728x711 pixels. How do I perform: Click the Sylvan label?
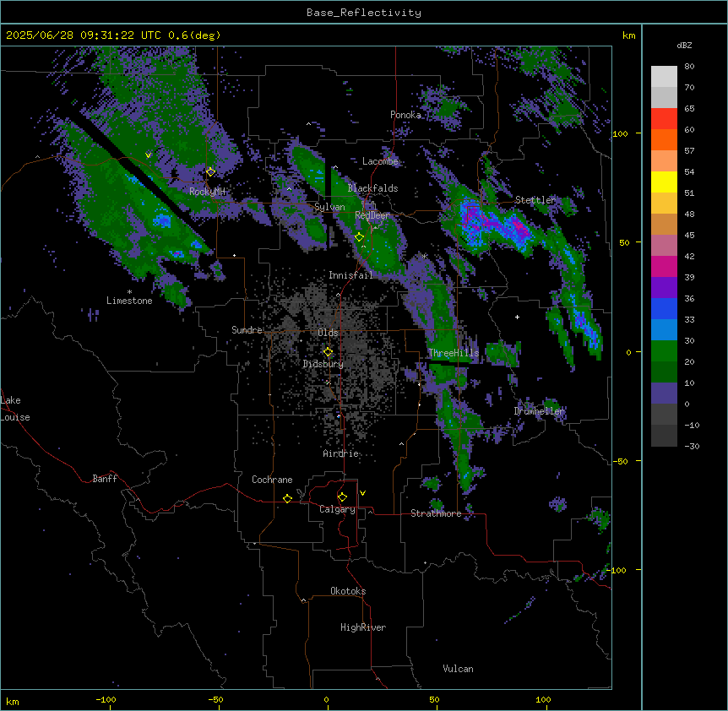point(329,207)
